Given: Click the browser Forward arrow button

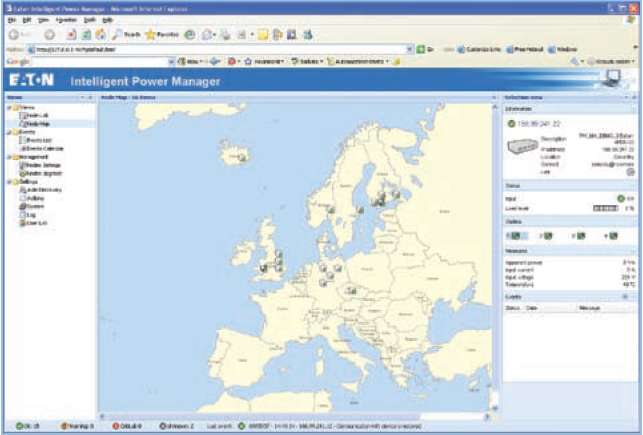Looking at the screenshot, I should point(50,35).
